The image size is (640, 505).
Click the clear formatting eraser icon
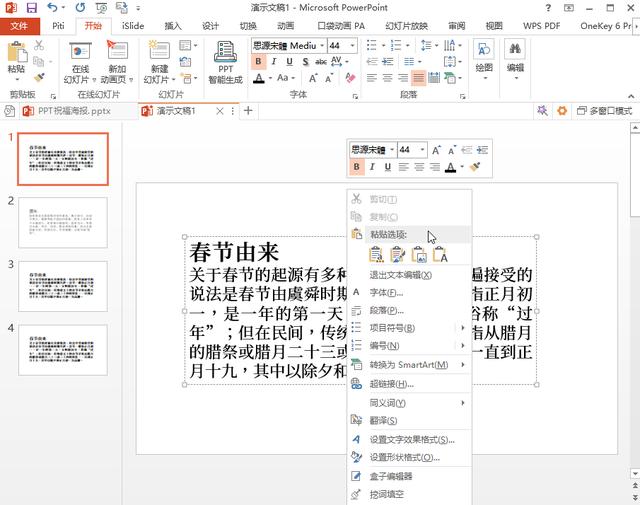[350, 78]
